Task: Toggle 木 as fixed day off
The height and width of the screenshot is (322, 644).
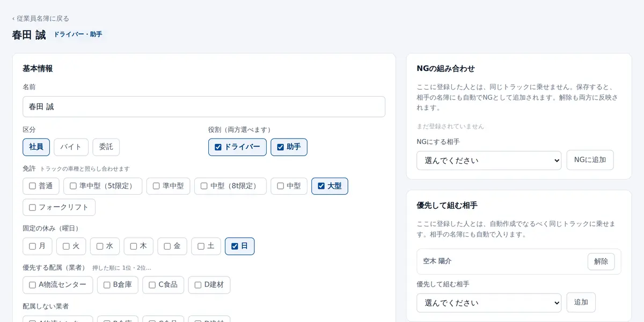Action: click(x=138, y=246)
